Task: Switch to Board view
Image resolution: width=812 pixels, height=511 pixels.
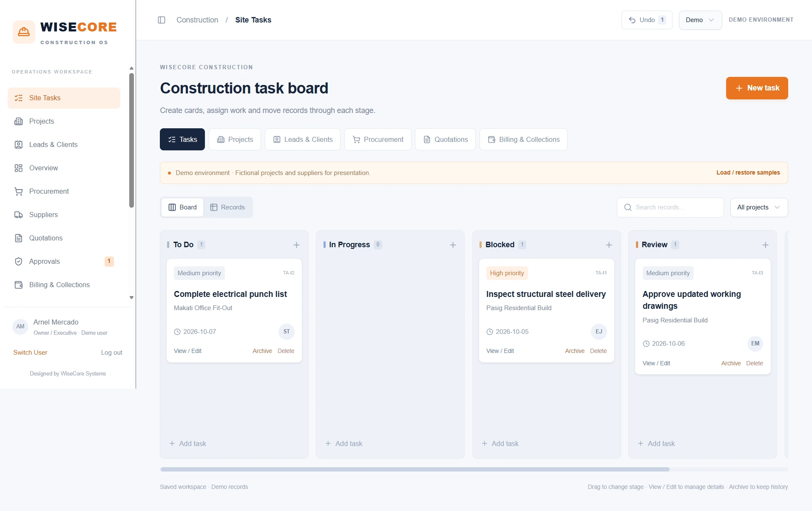Action: 182,207
